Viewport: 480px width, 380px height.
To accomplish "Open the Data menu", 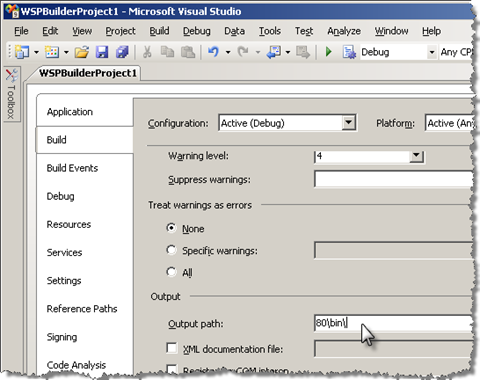I will click(x=234, y=31).
